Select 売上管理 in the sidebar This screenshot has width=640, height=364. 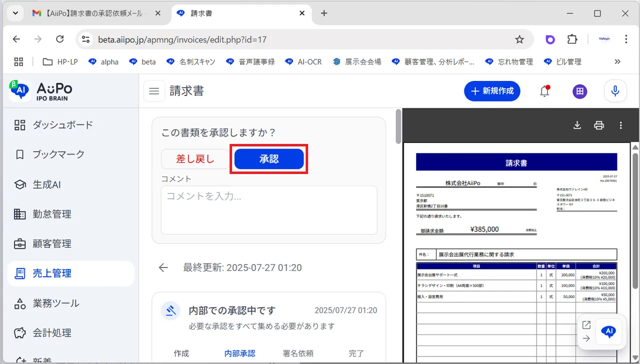(70, 273)
